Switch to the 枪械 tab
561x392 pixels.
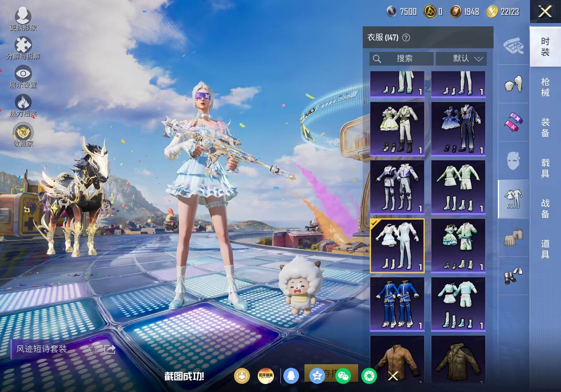coord(545,87)
